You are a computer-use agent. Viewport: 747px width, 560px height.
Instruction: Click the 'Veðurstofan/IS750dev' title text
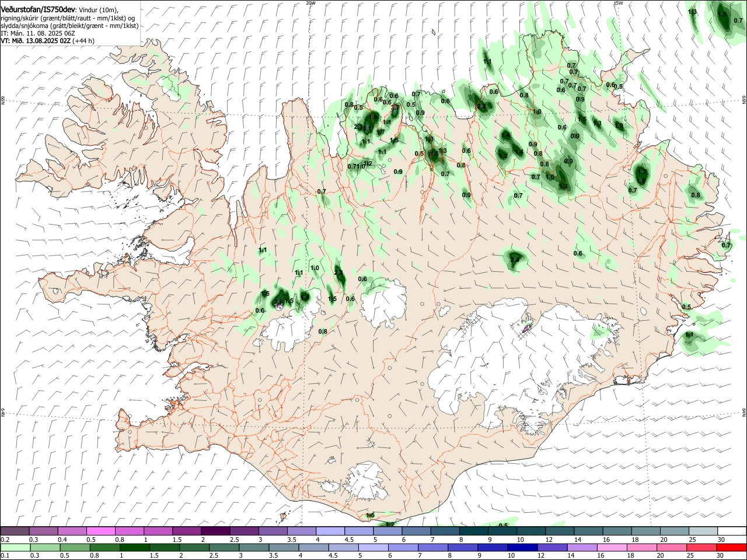[38, 9]
